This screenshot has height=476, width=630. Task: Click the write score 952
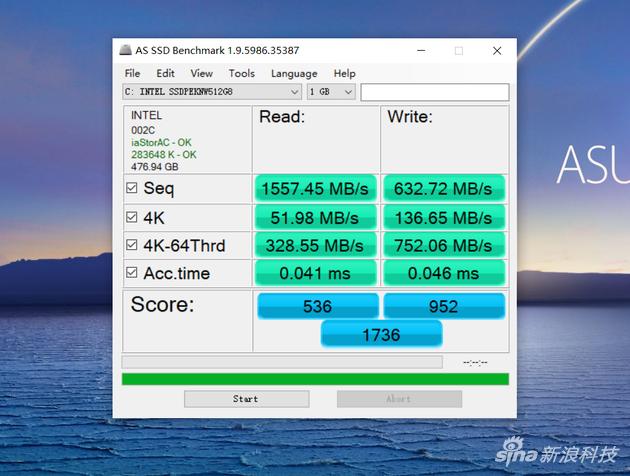(x=444, y=306)
